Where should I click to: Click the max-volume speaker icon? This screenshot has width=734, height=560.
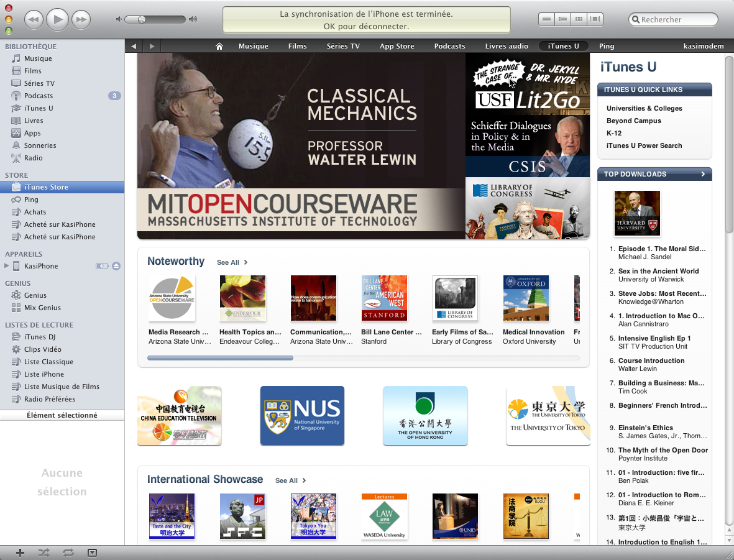pyautogui.click(x=193, y=20)
